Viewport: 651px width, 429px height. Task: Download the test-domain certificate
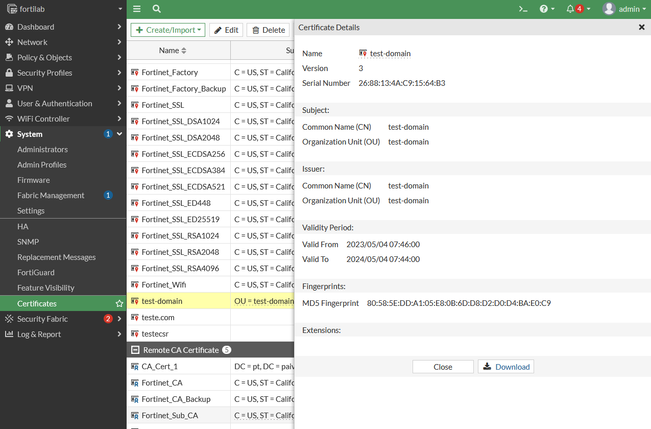506,367
